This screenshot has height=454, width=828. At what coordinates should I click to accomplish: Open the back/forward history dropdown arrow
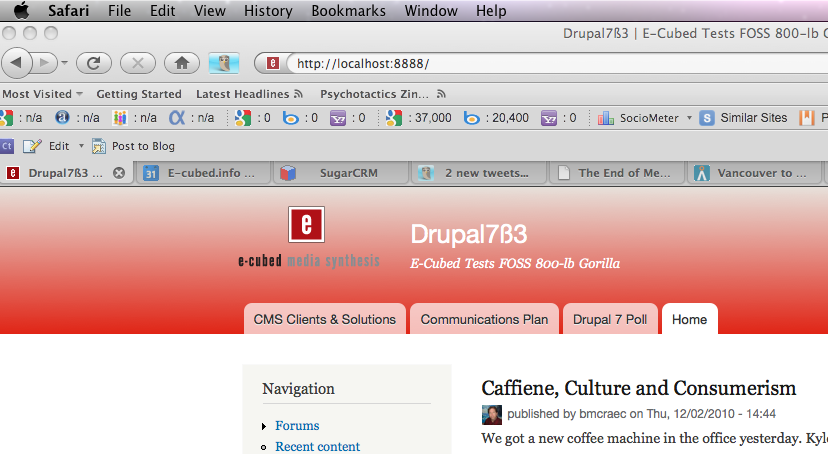tap(64, 63)
